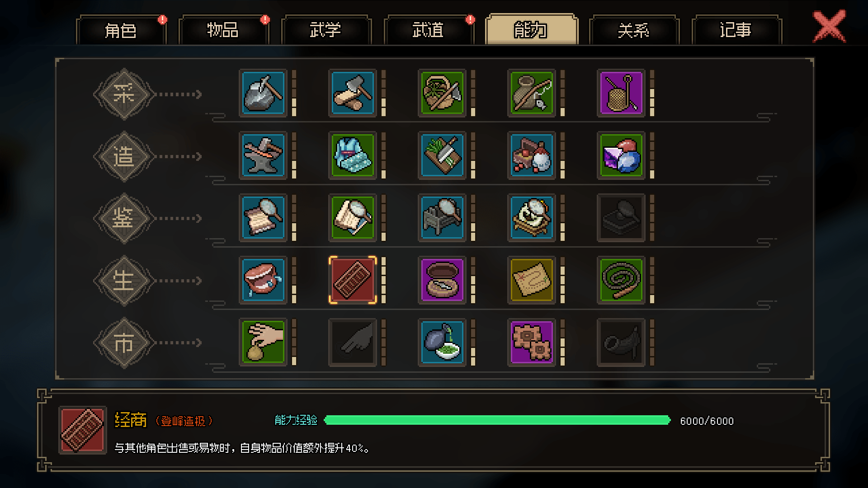Image resolution: width=868 pixels, height=488 pixels.
Task: Select the coiled whip skill icon
Action: pyautogui.click(x=621, y=280)
